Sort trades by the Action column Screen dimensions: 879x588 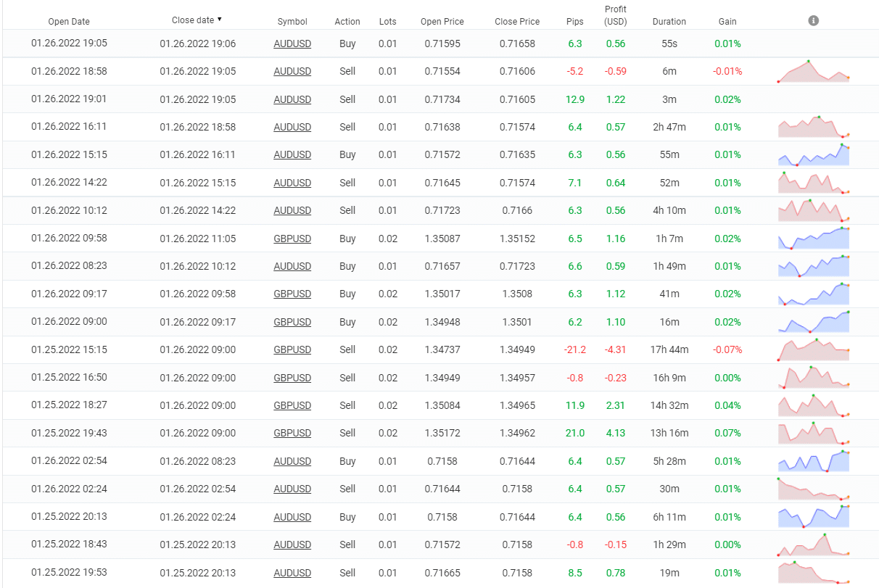coord(347,21)
